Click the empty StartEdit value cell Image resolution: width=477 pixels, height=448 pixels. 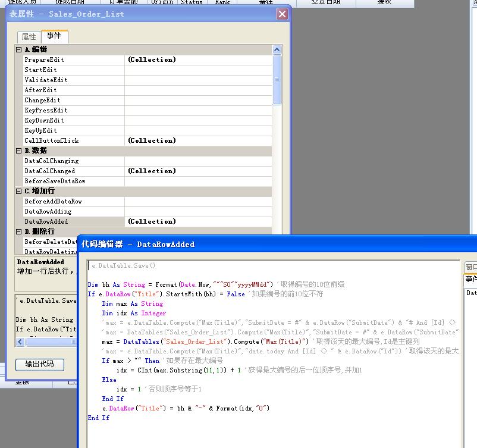point(198,70)
